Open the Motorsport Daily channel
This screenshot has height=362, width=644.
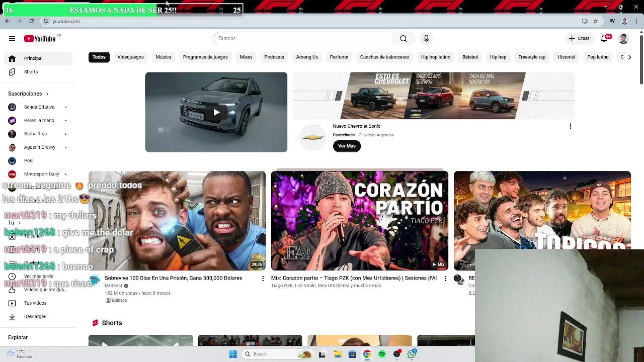pyautogui.click(x=40, y=174)
